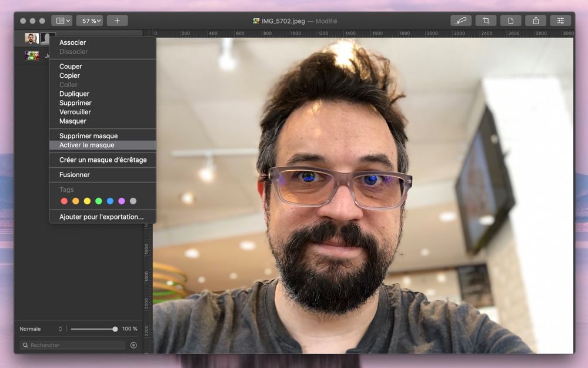
Task: Apply the orange tag color
Action: click(x=76, y=201)
